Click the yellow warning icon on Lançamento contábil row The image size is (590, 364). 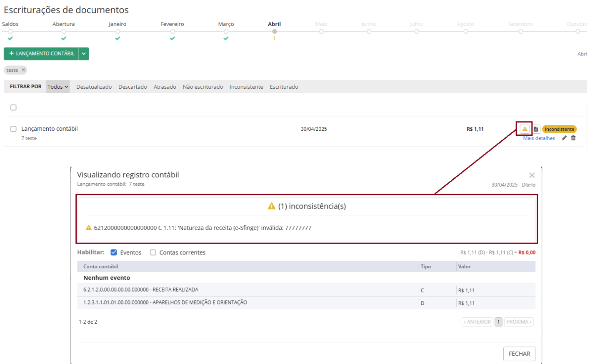[x=525, y=129]
